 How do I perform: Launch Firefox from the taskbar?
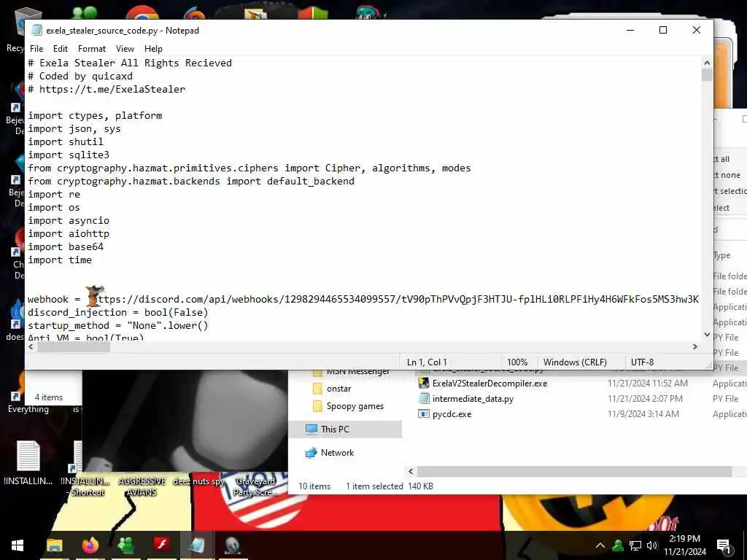[x=90, y=545]
